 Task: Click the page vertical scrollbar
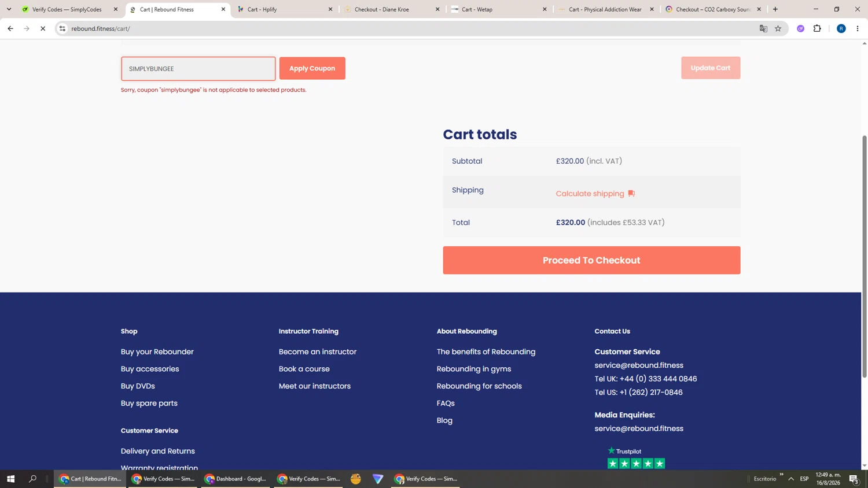click(865, 256)
